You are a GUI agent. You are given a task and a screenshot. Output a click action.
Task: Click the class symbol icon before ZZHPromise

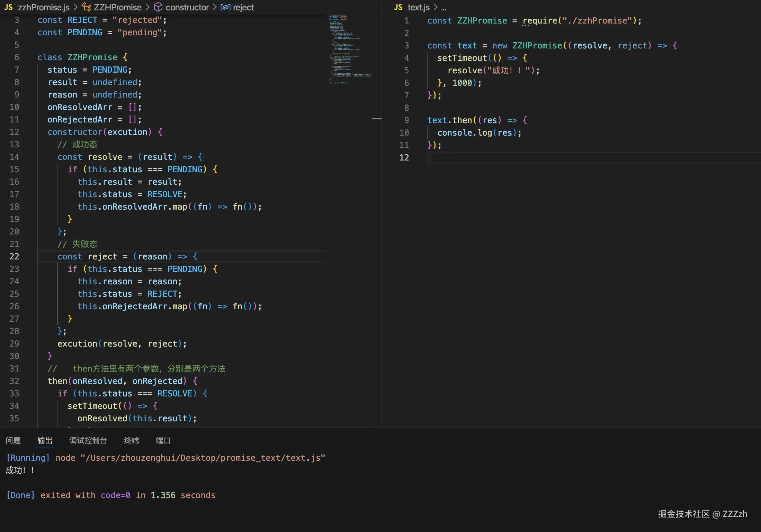tap(86, 7)
